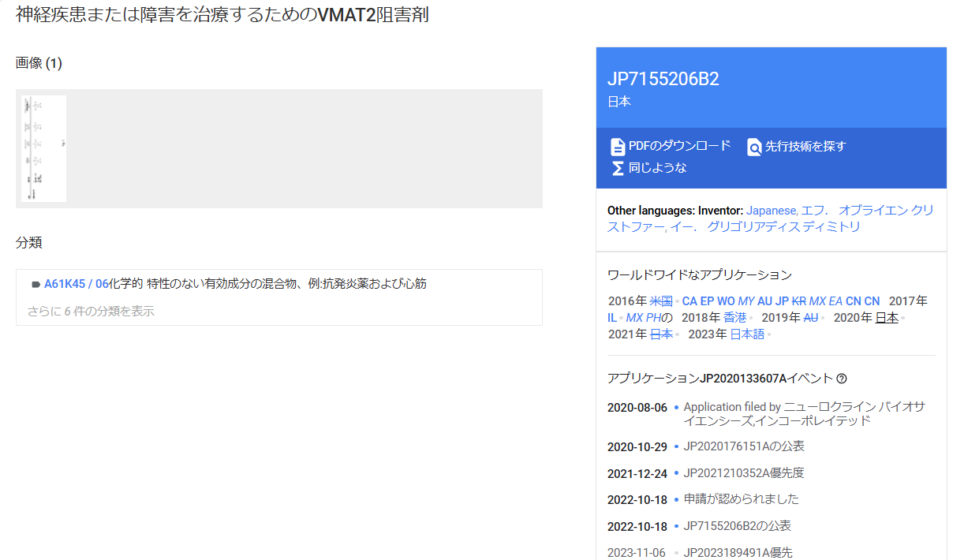Click the 分類 section heading
Image resolution: width=979 pixels, height=560 pixels.
pos(29,242)
